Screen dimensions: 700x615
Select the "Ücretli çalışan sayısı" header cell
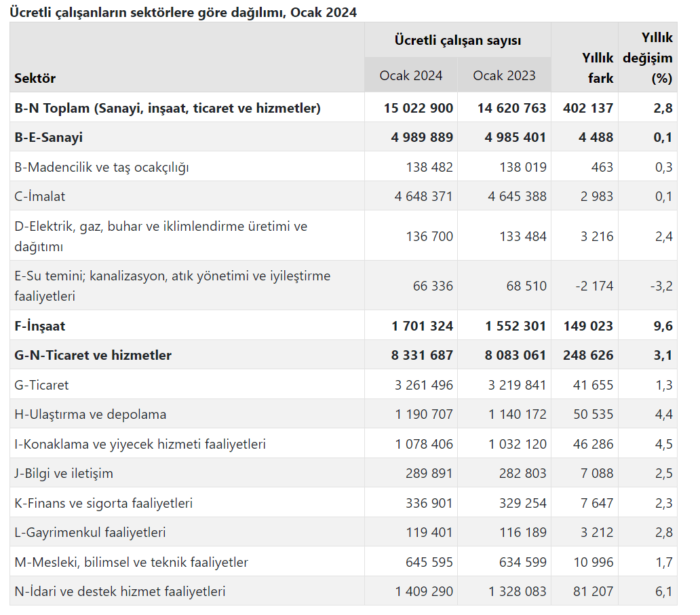pos(458,41)
